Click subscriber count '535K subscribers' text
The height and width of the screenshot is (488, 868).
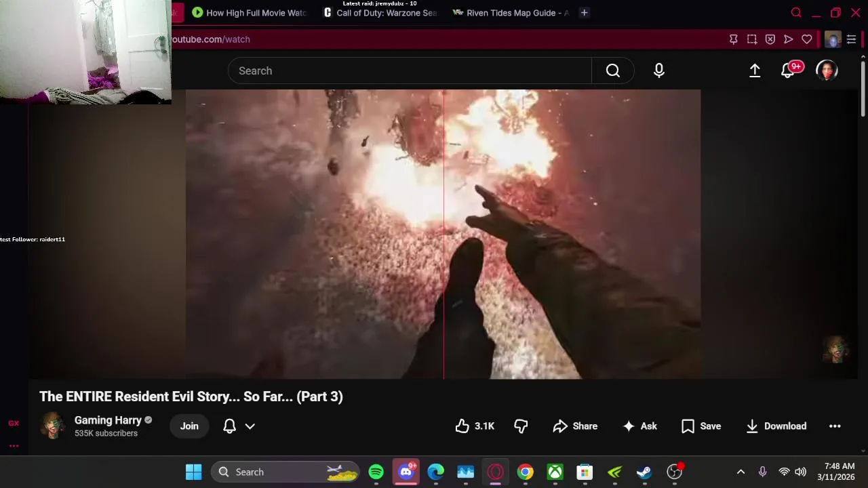106,433
